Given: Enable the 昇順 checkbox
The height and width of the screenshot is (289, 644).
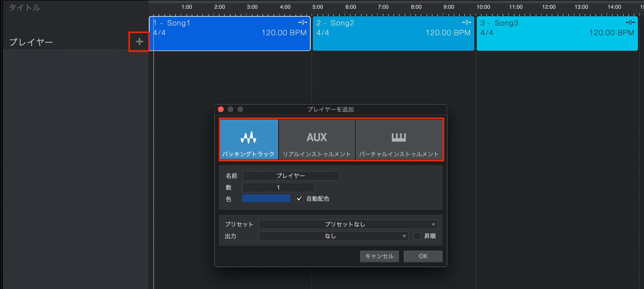Looking at the screenshot, I should (x=417, y=236).
